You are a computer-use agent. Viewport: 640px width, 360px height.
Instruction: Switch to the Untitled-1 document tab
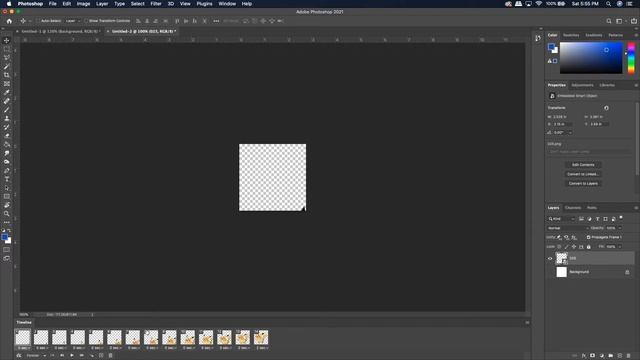60,31
